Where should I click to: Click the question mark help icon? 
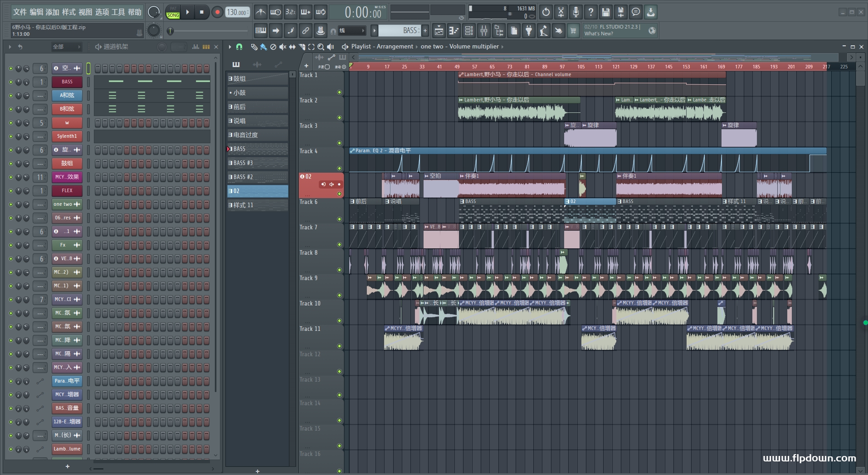[x=591, y=12]
